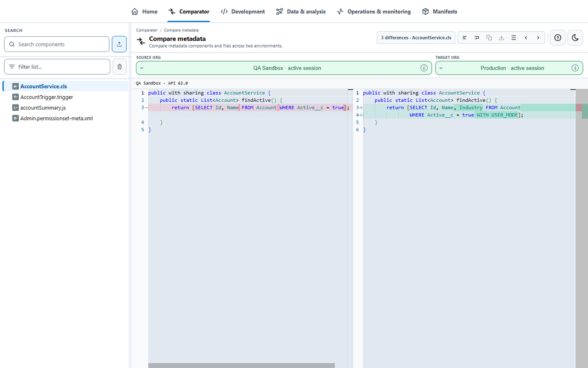Screen dimensions: 588x368
Task: Click "findActive" in the source code pane
Action: [x=256, y=100]
